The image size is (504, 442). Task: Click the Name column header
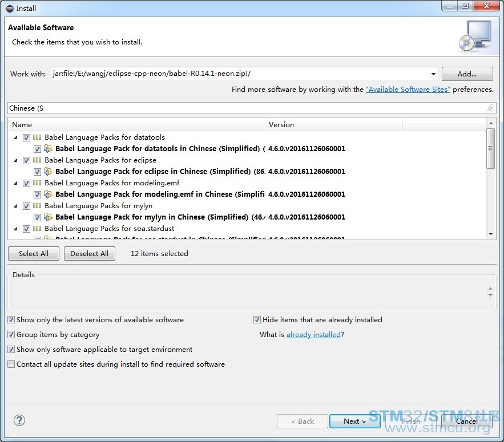[x=136, y=125]
